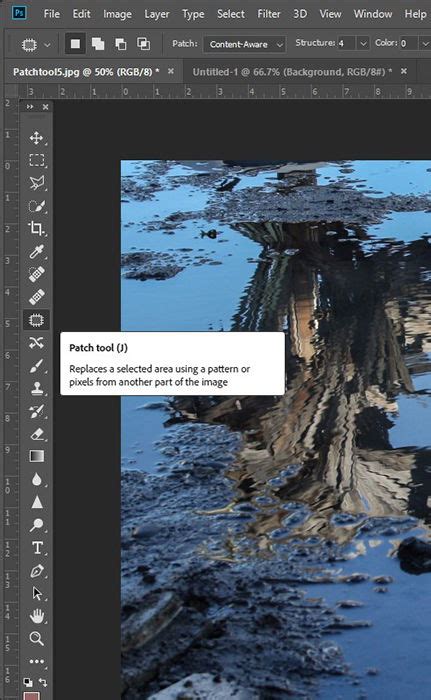Image resolution: width=431 pixels, height=700 pixels.
Task: Select the Hand tool
Action: pos(37,616)
